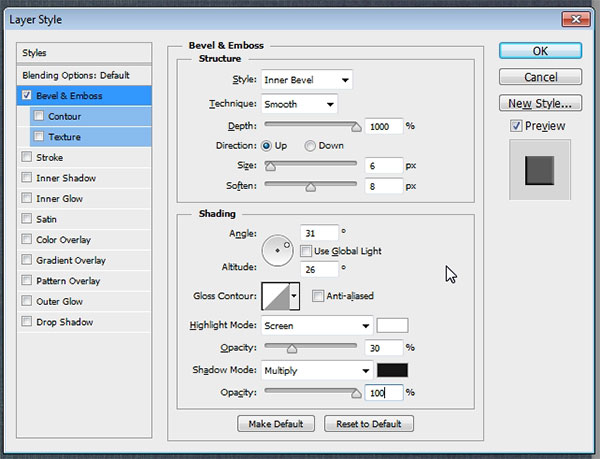Image resolution: width=600 pixels, height=459 pixels.
Task: Select the Down direction radio button
Action: (x=310, y=146)
